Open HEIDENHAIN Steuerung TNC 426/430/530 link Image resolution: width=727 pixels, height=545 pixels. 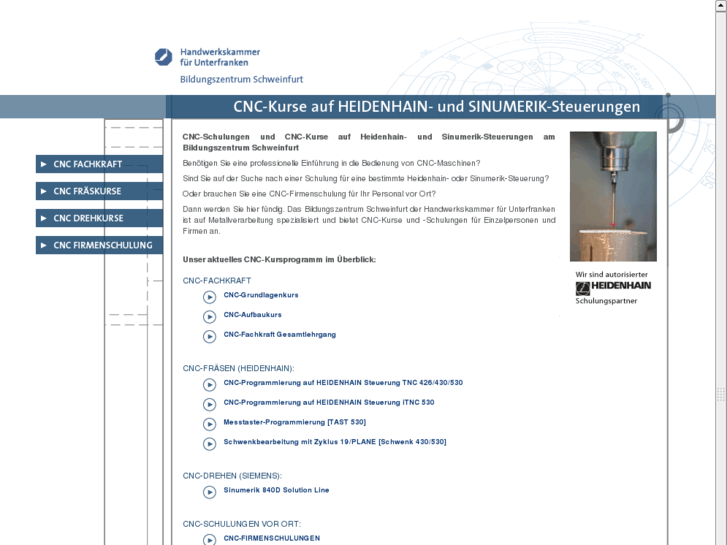343,383
